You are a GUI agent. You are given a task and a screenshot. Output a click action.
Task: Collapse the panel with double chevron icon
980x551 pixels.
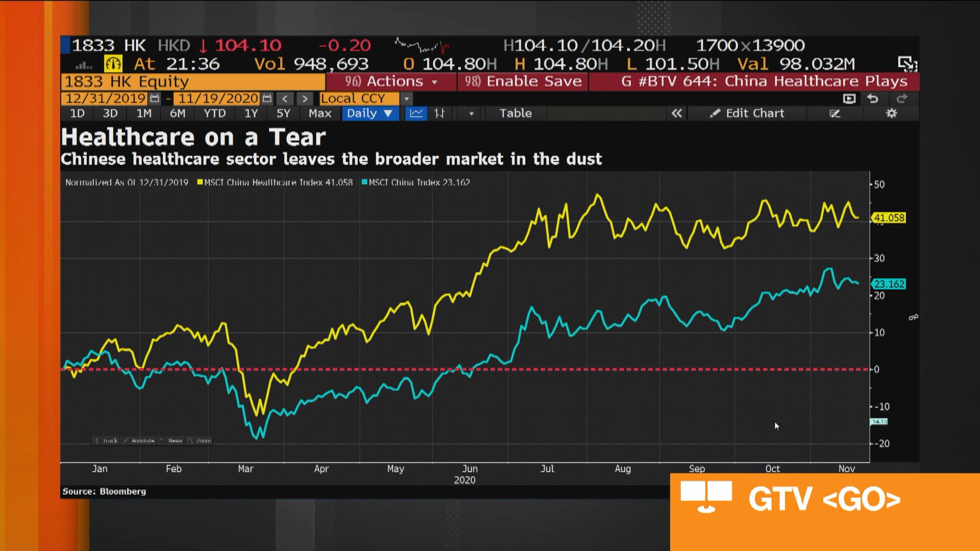click(676, 113)
